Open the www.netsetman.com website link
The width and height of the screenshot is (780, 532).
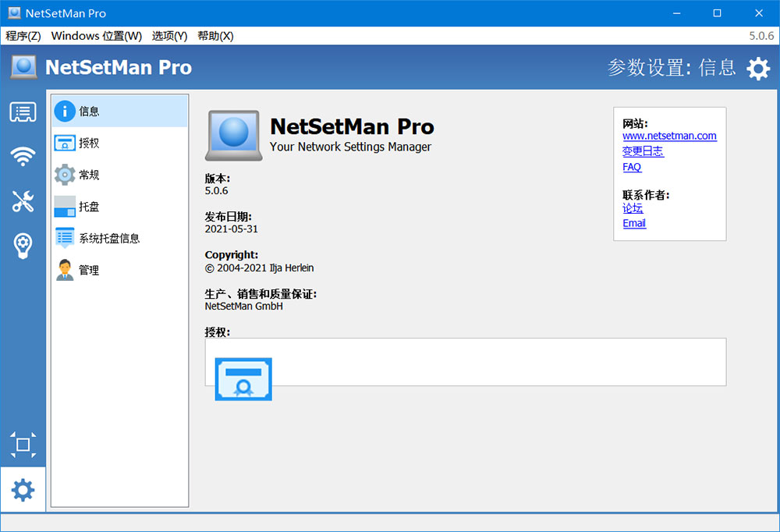tap(669, 136)
